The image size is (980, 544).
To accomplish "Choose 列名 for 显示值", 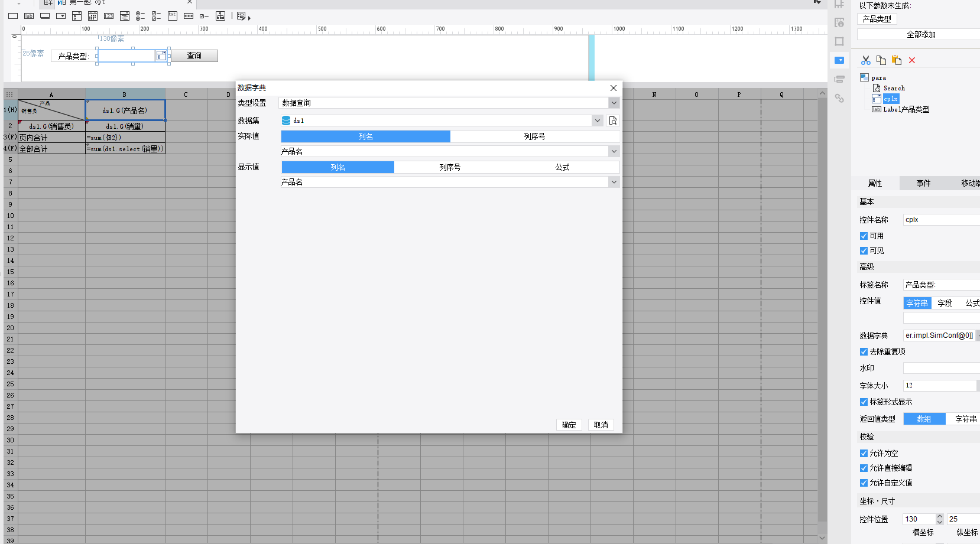I will click(338, 167).
